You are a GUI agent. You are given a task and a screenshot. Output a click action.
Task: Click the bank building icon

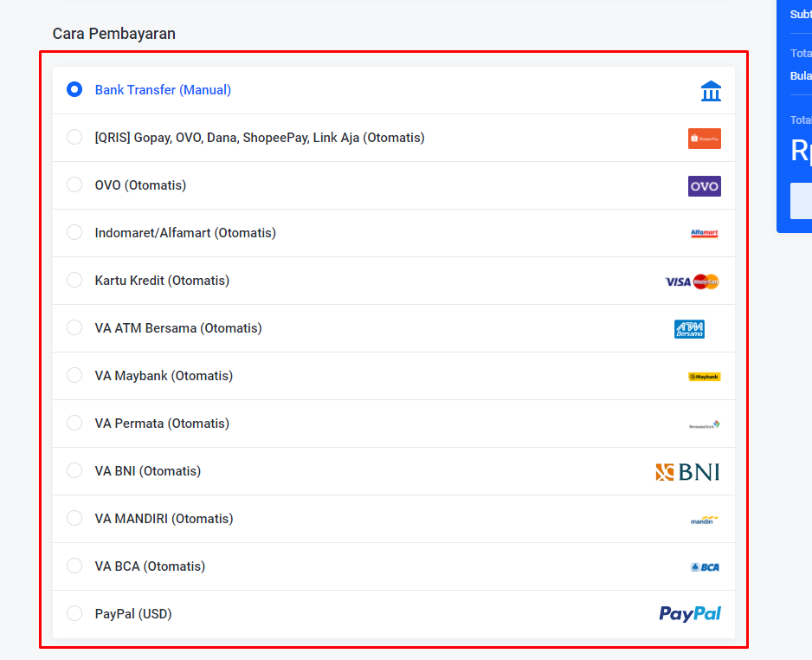711,91
